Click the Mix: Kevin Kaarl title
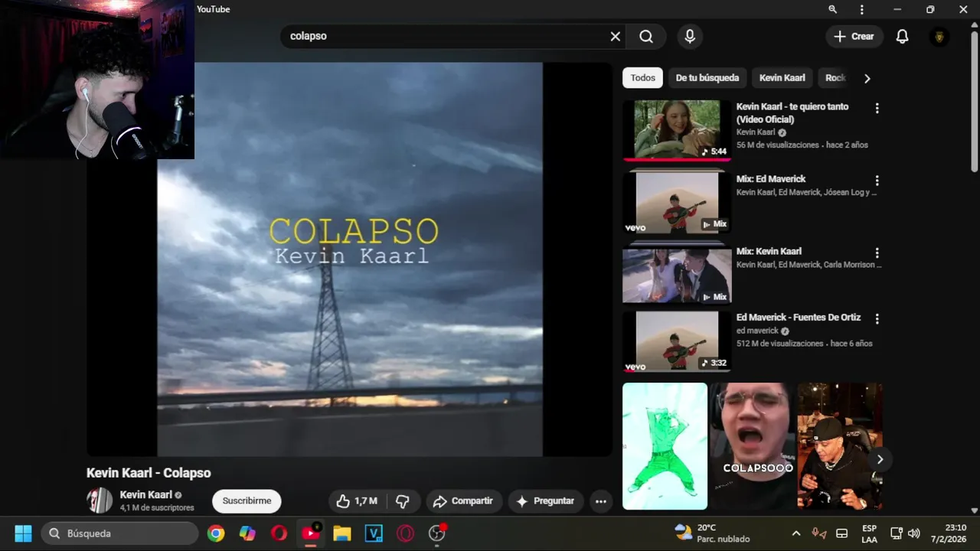The height and width of the screenshot is (551, 980). pos(769,251)
